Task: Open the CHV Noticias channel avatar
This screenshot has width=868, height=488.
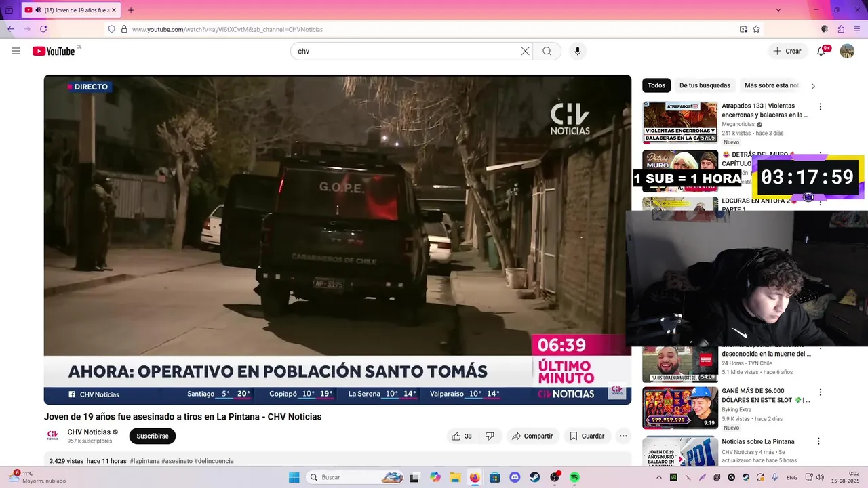Action: pos(53,436)
